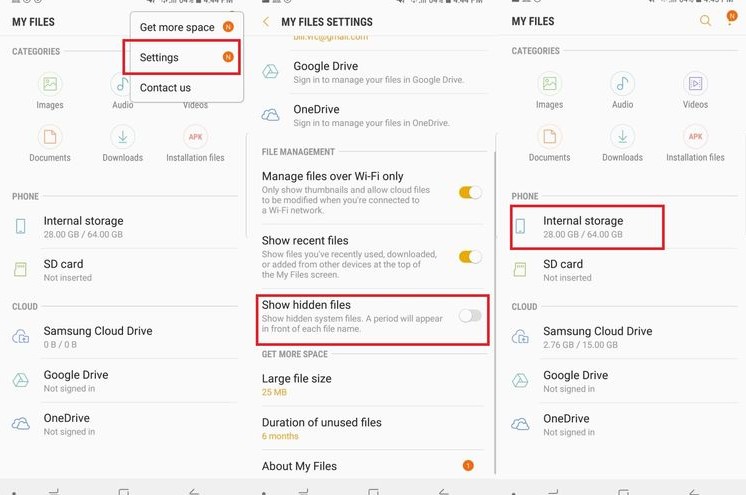Open Downloads category on screen with popup menu
This screenshot has height=495, width=746.
(123, 144)
